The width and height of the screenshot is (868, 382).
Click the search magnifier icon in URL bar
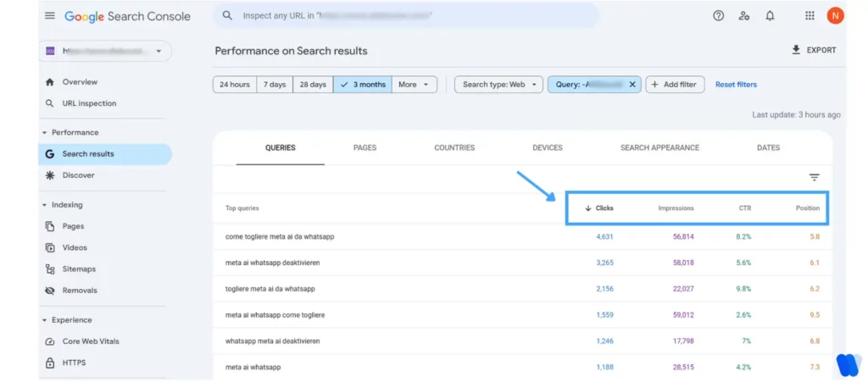[x=227, y=15]
